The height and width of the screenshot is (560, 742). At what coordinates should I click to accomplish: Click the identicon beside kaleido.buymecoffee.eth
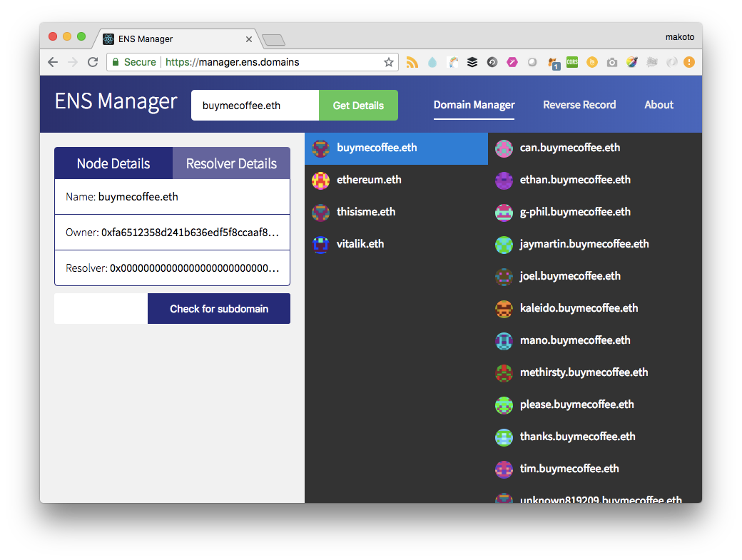pos(504,310)
